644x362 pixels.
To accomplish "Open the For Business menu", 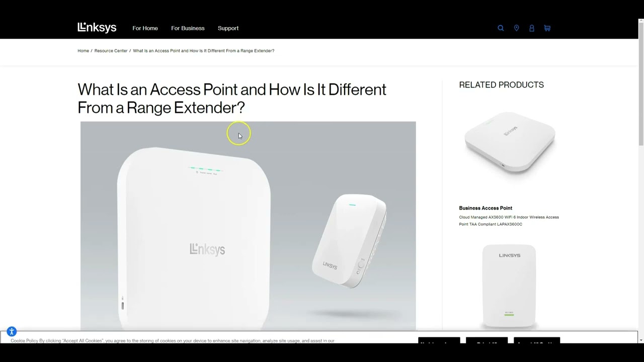I will click(x=188, y=28).
